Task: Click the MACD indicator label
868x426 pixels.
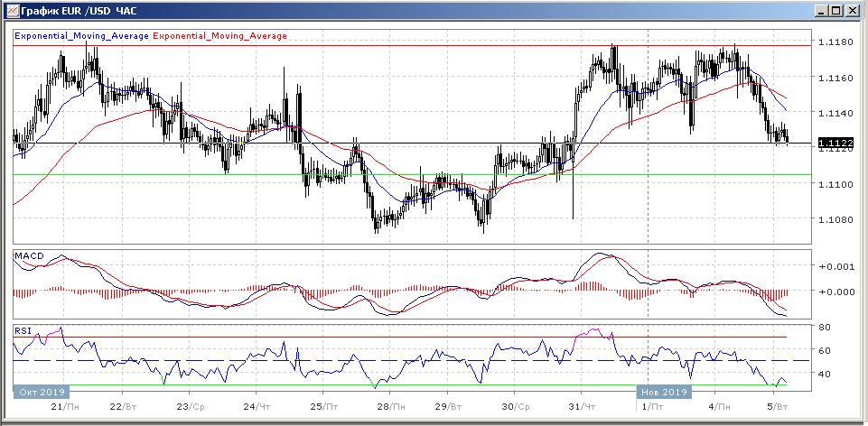Action: click(28, 256)
